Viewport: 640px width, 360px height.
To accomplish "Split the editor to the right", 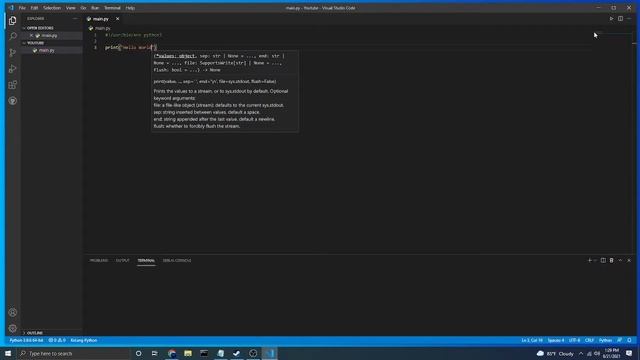I will click(x=620, y=18).
